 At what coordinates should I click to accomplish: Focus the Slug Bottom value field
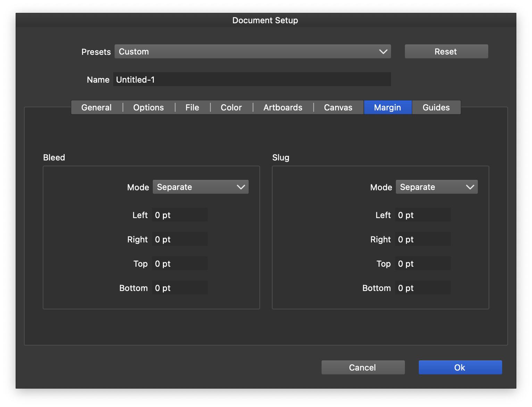pyautogui.click(x=423, y=288)
